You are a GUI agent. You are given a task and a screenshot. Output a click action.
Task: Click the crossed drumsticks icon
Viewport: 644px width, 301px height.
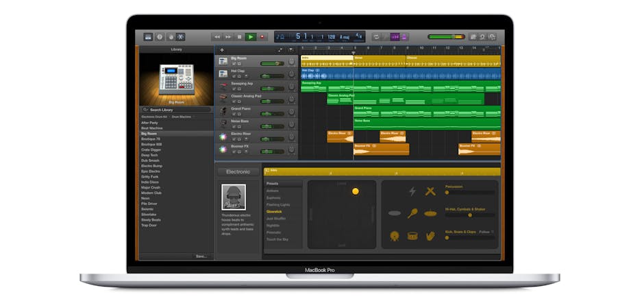[430, 191]
